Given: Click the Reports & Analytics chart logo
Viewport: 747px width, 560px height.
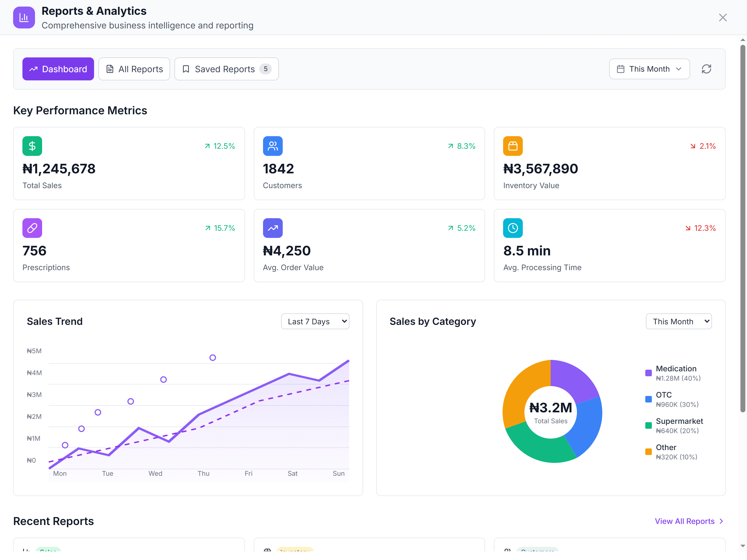Looking at the screenshot, I should pos(24,17).
